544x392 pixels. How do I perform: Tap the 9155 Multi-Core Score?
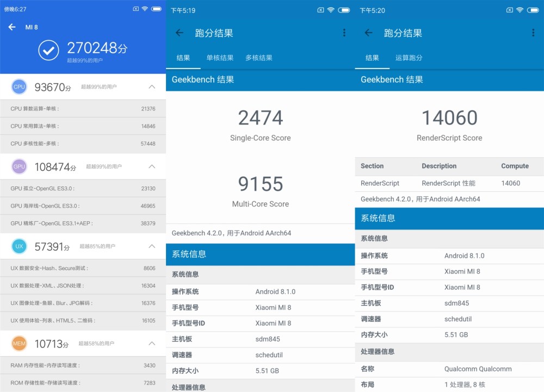coord(261,184)
